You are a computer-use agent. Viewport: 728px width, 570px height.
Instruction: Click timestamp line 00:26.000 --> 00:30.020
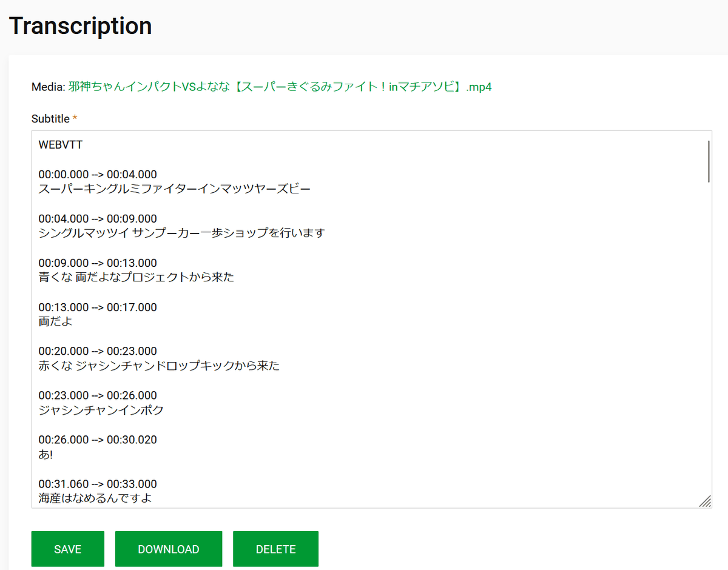click(98, 440)
